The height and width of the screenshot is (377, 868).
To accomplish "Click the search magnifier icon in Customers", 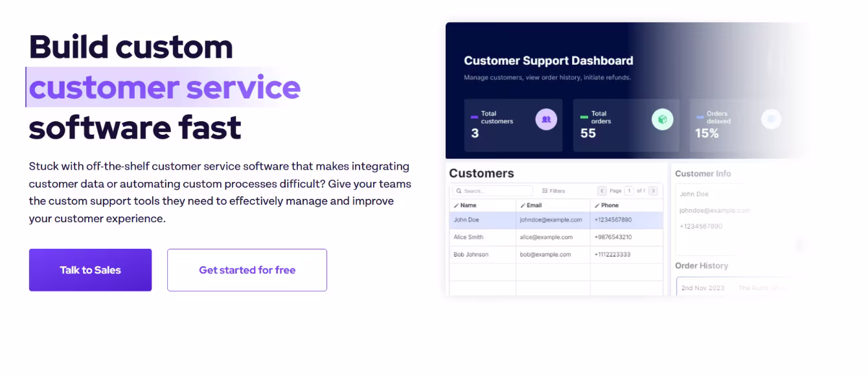I will pos(459,191).
